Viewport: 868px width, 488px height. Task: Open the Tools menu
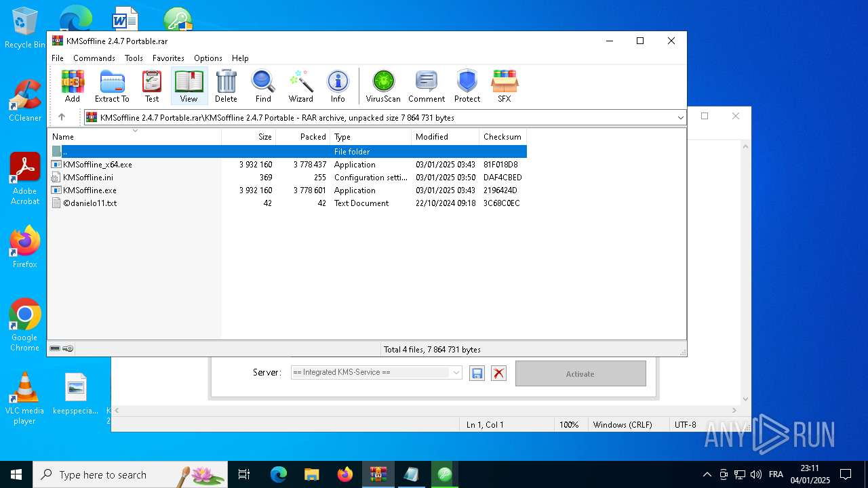pos(134,58)
